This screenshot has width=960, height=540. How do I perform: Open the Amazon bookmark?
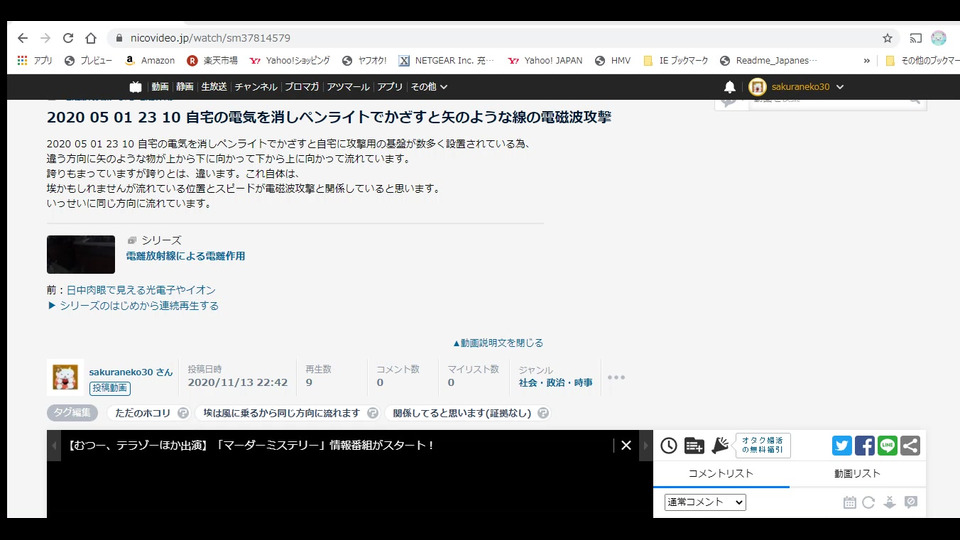pyautogui.click(x=150, y=61)
